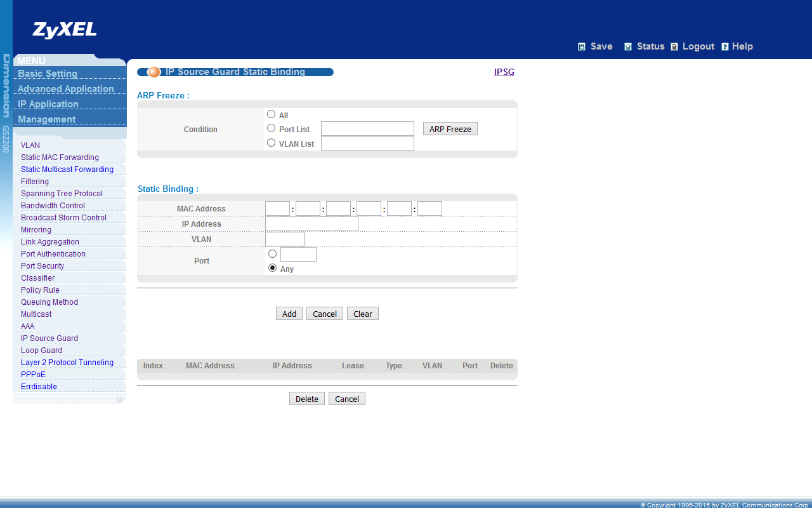Viewport: 812px width, 508px height.
Task: Click the ZyXEL logo
Action: [65, 30]
